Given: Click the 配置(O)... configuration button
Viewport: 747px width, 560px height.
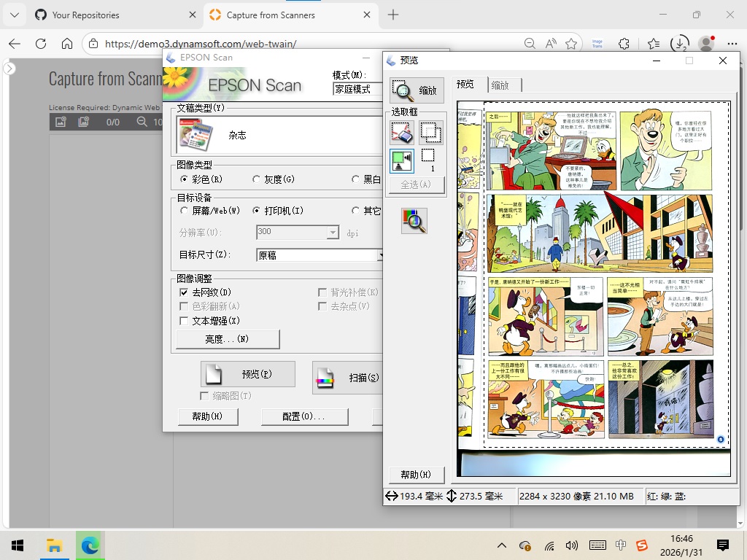Looking at the screenshot, I should (x=304, y=416).
